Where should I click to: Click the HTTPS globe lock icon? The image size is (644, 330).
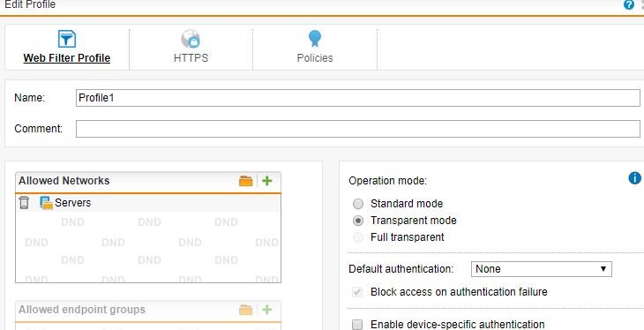tap(191, 39)
